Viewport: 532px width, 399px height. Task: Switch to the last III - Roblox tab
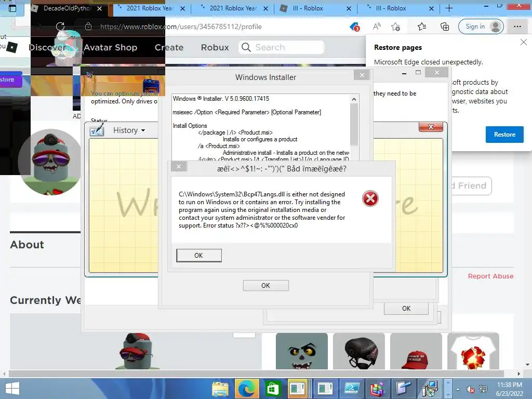point(391,8)
